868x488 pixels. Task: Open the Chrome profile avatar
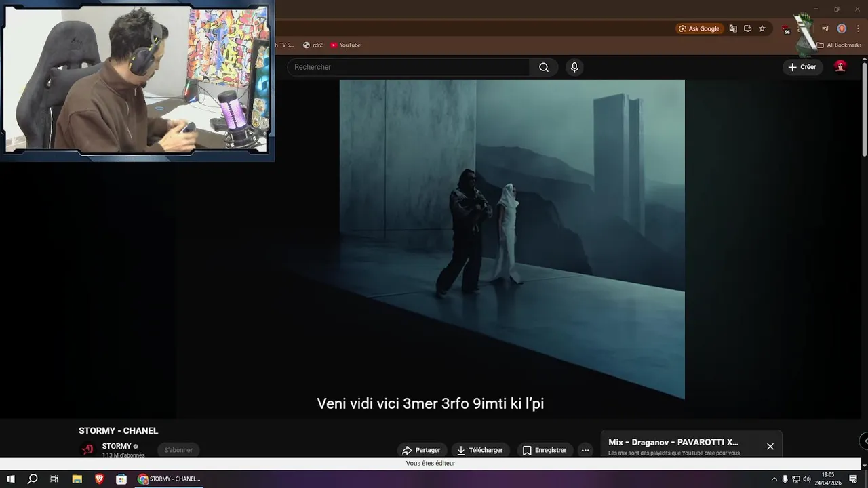tap(842, 28)
